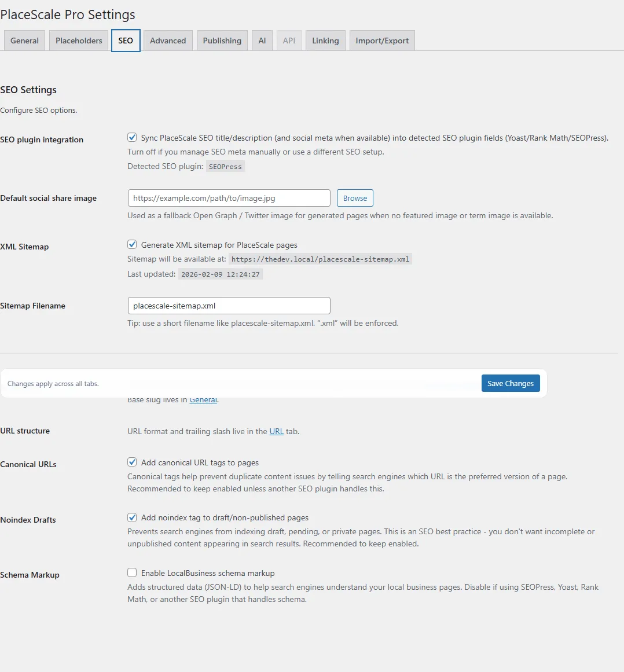This screenshot has height=672, width=624.
Task: Click the default social share image field
Action: click(228, 197)
